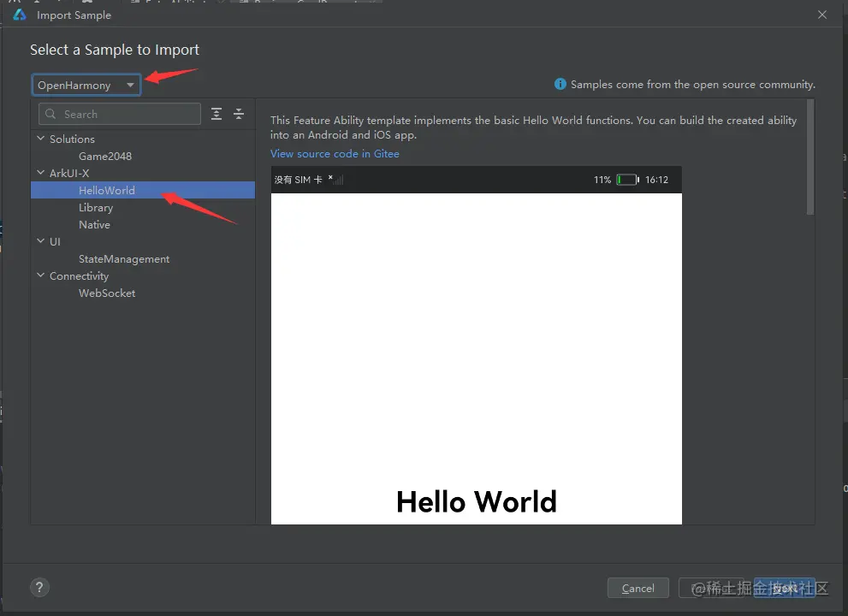Screen dimensions: 848x616
Task: Select the StateManagement sample
Action: click(x=124, y=259)
